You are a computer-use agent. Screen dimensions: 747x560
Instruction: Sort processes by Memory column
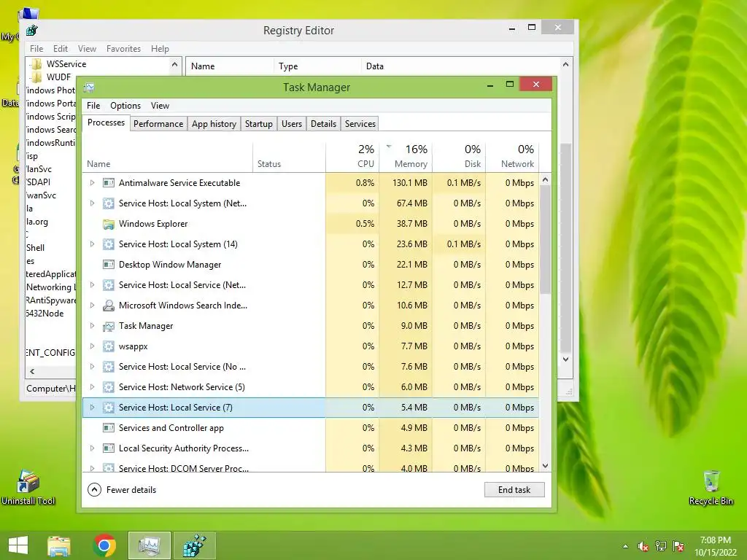click(406, 157)
